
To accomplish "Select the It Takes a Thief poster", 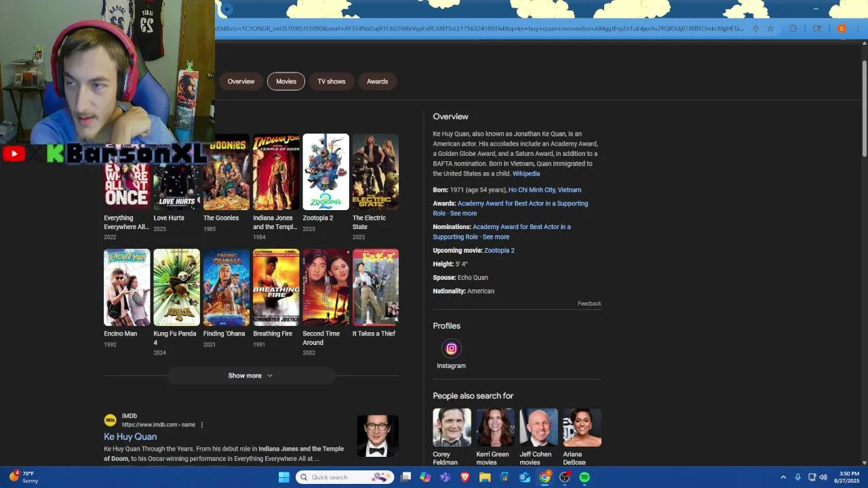I will point(376,287).
